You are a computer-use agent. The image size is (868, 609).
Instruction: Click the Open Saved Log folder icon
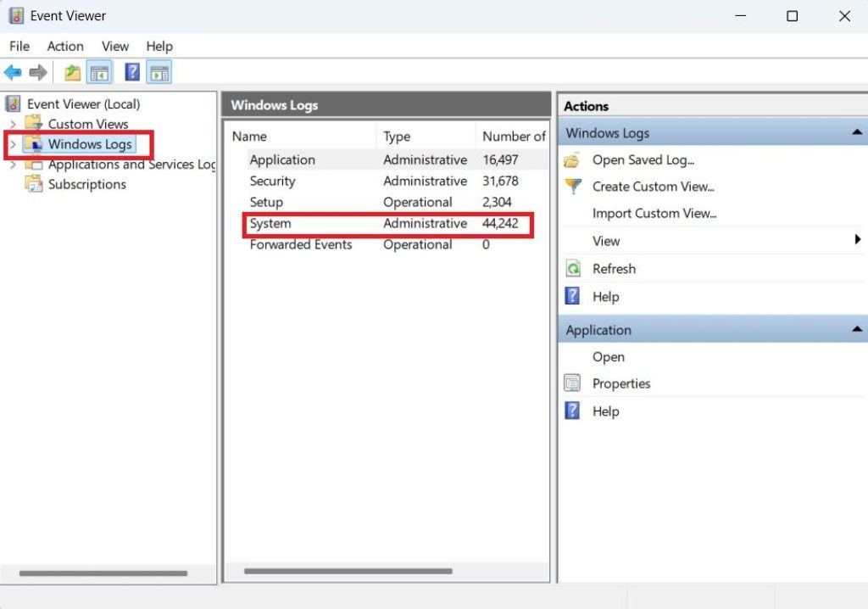click(572, 160)
